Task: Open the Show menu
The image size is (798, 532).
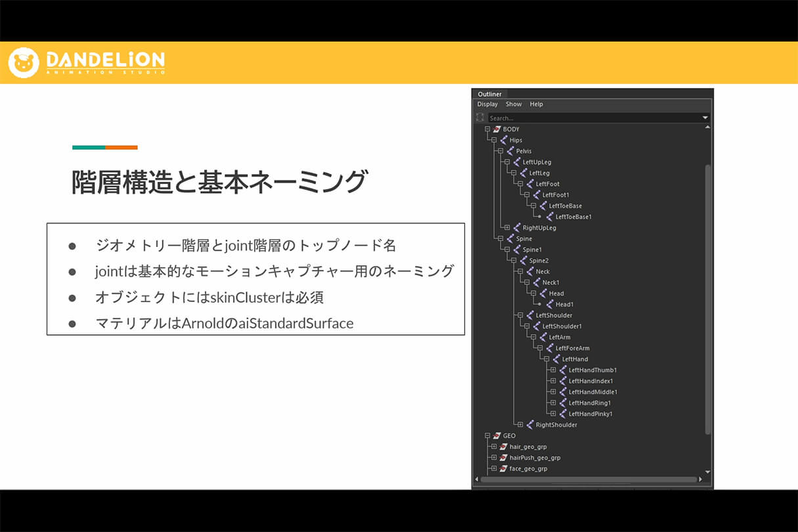Action: 513,104
